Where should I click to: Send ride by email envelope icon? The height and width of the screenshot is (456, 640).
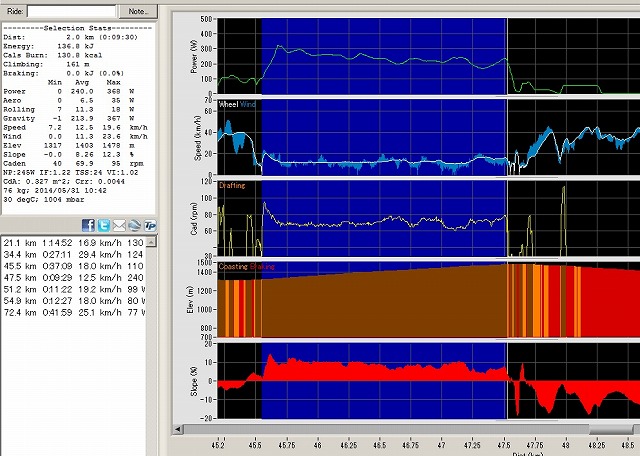click(x=119, y=225)
